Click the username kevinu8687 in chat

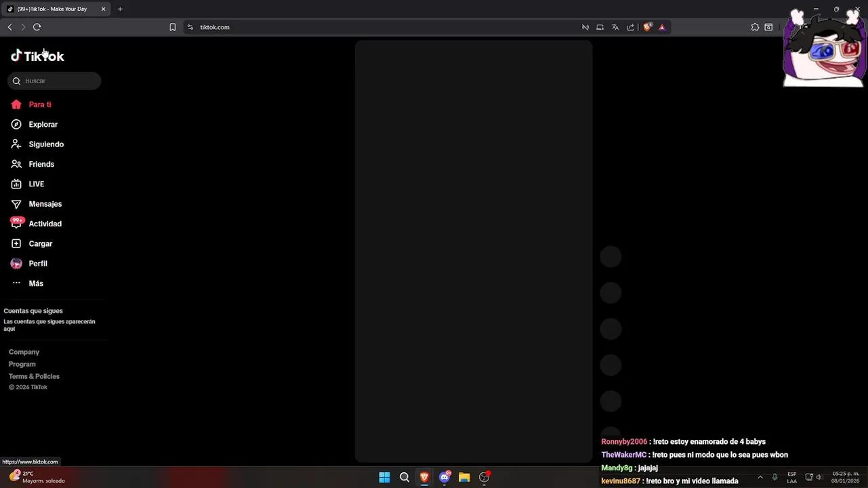click(x=621, y=481)
